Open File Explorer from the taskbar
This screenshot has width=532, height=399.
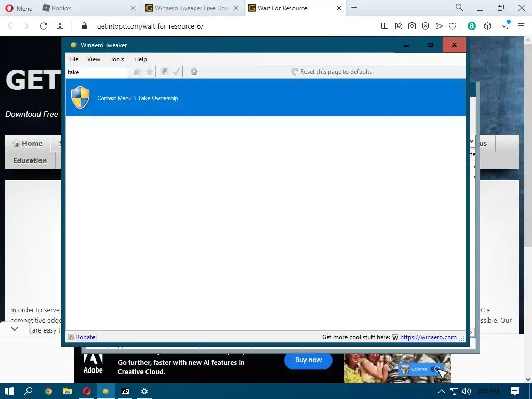click(68, 391)
